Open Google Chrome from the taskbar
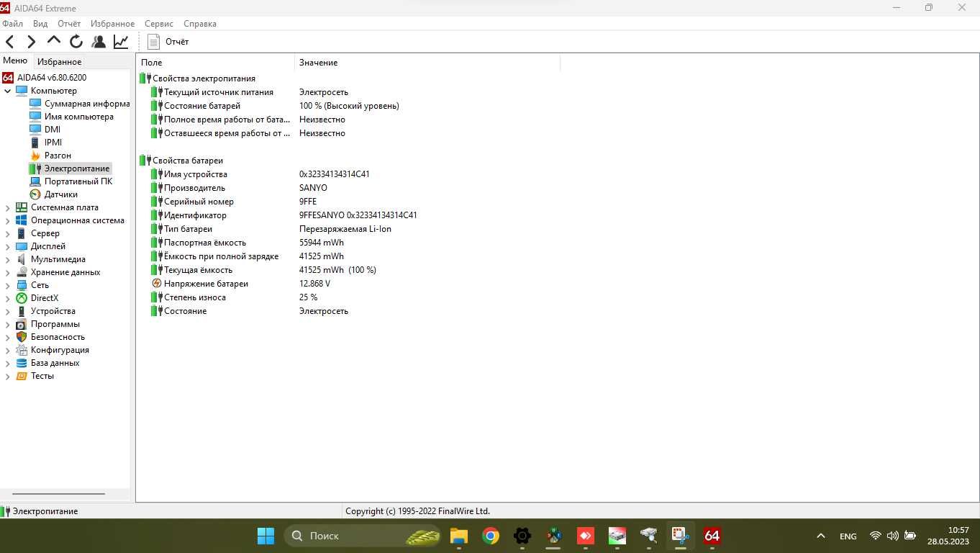This screenshot has width=980, height=553. (x=491, y=536)
